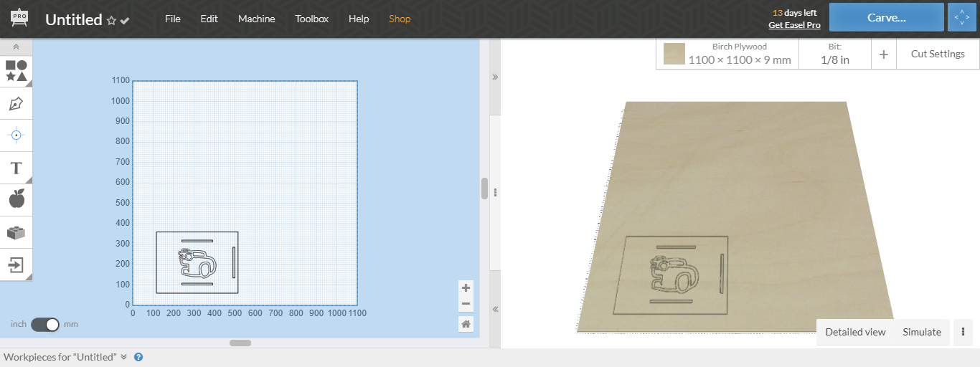Open the Machine menu

pos(257,19)
